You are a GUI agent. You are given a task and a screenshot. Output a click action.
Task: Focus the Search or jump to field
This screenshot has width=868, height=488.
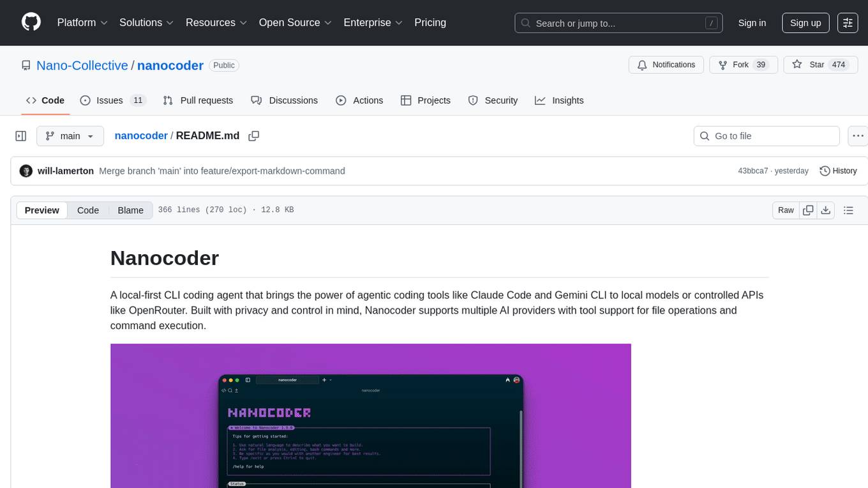[618, 23]
